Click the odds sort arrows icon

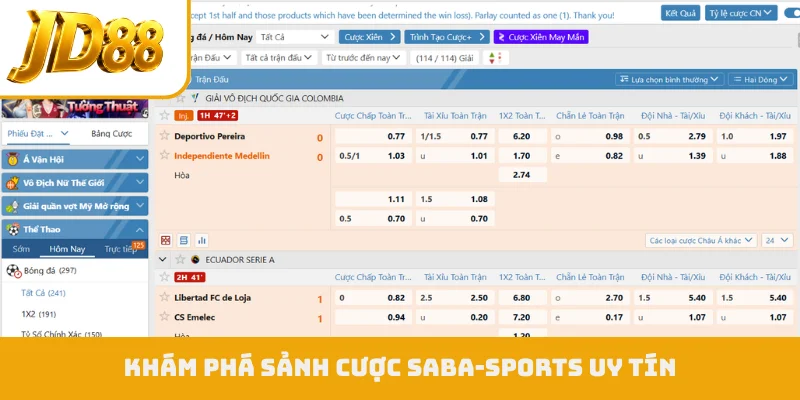(495, 58)
